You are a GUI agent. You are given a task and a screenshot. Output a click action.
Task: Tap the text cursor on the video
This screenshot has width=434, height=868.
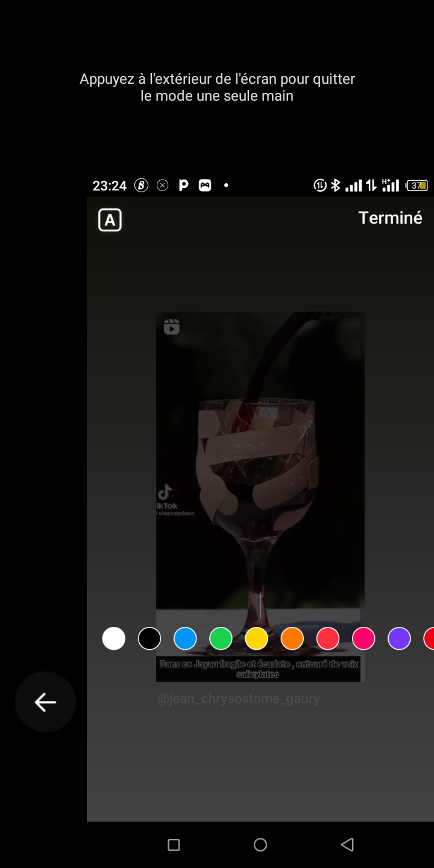tap(260, 605)
